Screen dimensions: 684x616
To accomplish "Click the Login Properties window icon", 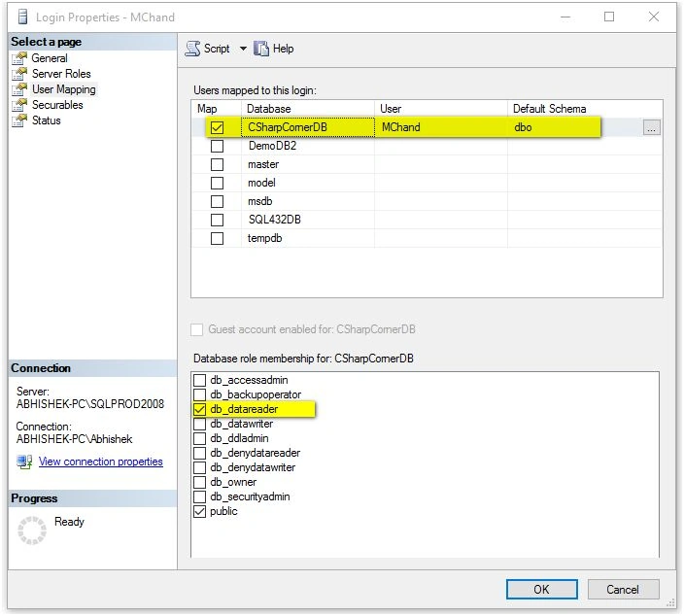I will coord(22,17).
